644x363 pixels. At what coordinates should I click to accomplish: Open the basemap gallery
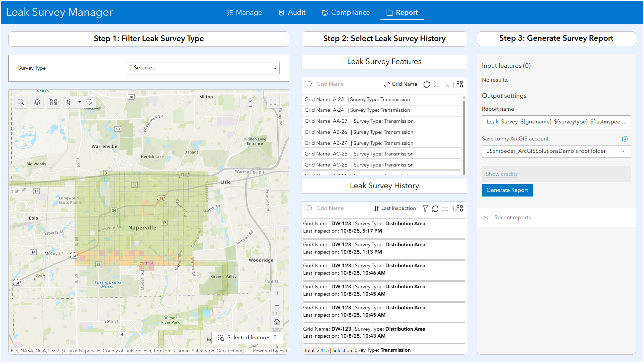pyautogui.click(x=53, y=102)
